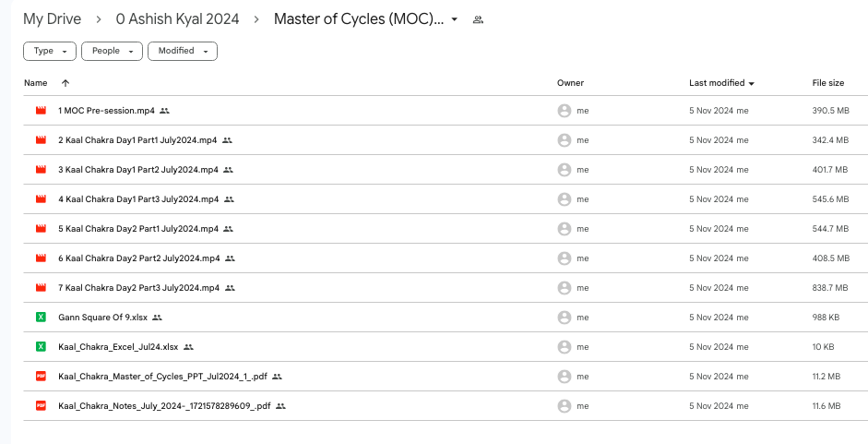Screen dimensions: 868x444
Task: Click the shared-people icon beside 1 MOC Pre-session.mp4
Action: [165, 111]
